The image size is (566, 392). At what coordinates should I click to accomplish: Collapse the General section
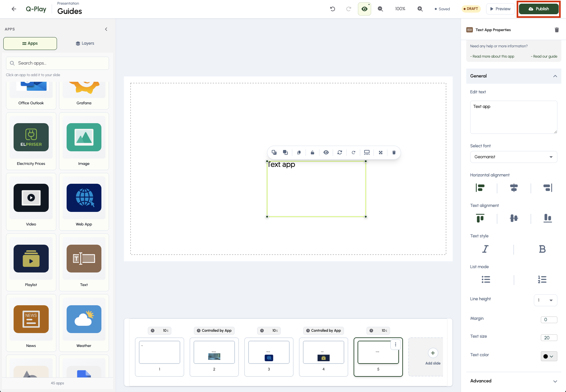pos(514,76)
